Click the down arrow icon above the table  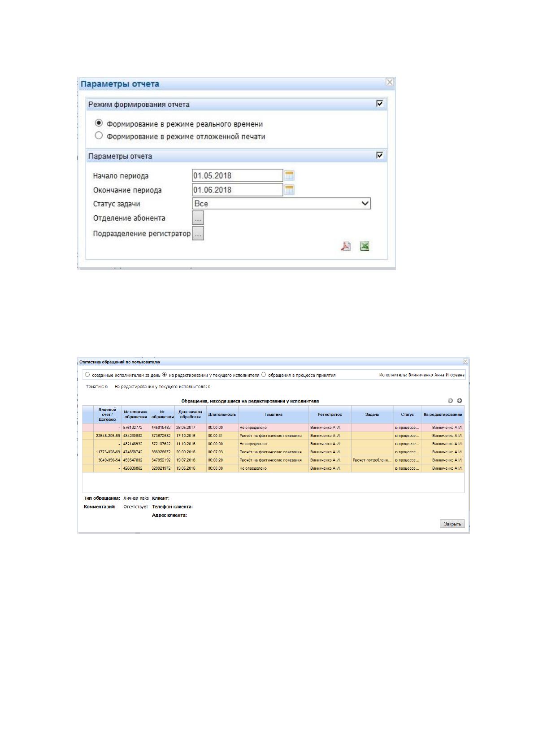coord(451,401)
